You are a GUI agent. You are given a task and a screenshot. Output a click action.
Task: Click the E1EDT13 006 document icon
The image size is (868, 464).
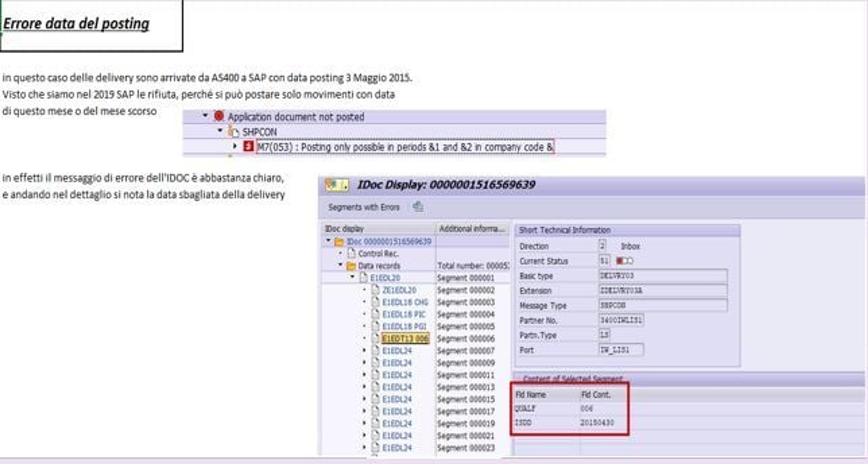coord(376,338)
